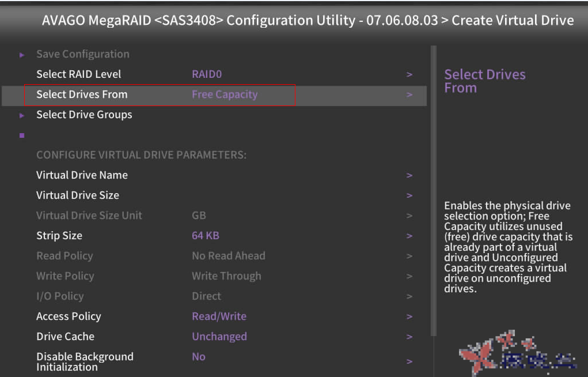Select the Select RAID Level option
Screen dimensions: 588x377
click(79, 74)
